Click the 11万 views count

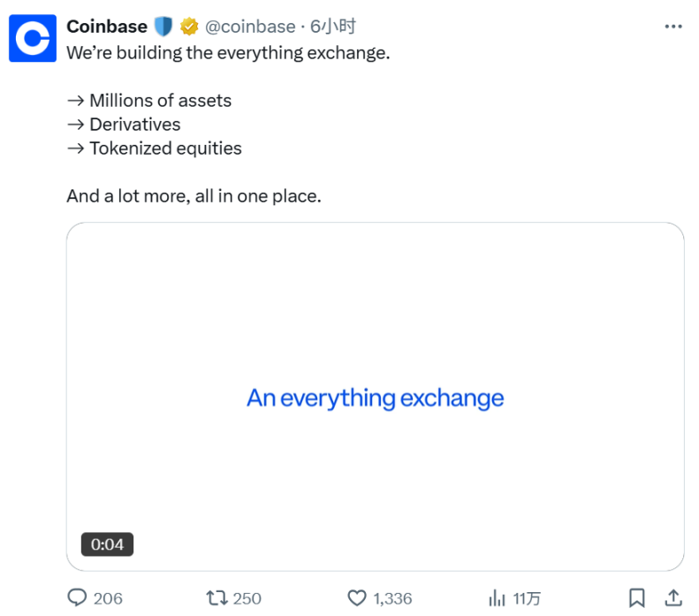[x=527, y=598]
